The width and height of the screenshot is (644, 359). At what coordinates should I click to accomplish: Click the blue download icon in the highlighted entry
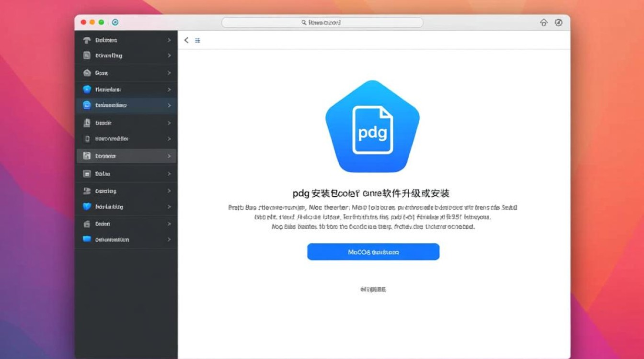[x=87, y=105]
